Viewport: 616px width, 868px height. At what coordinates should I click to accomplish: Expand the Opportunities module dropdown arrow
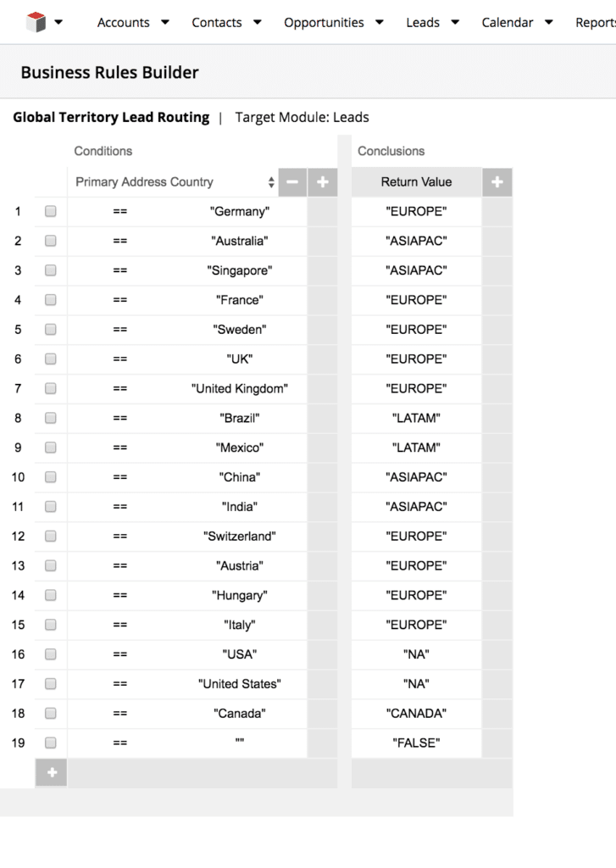[x=379, y=22]
